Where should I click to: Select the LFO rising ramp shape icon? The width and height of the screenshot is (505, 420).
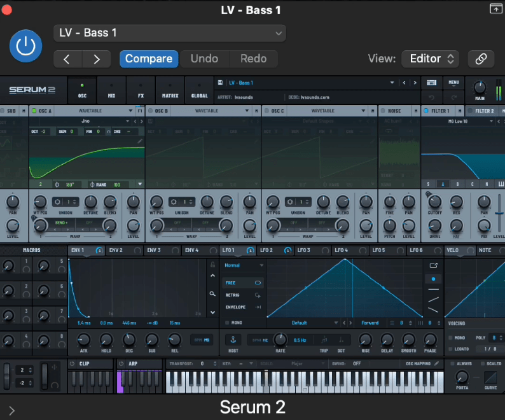point(434,300)
